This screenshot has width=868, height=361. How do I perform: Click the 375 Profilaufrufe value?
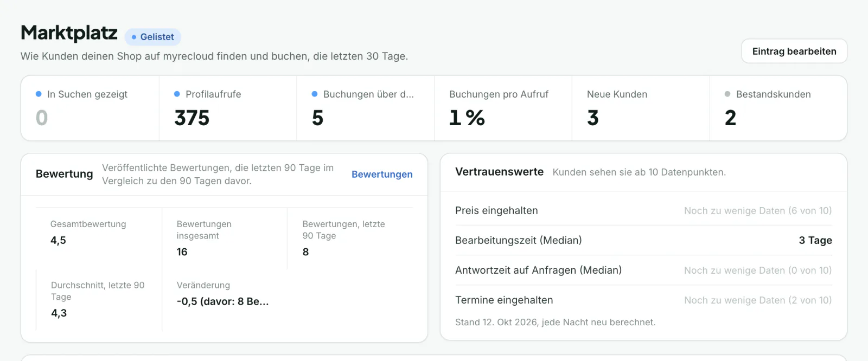[192, 118]
